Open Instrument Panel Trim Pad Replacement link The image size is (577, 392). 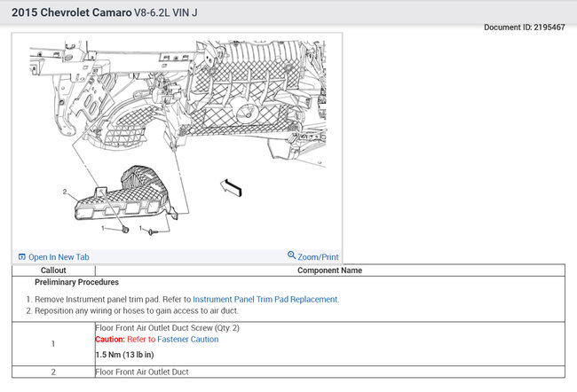tap(265, 300)
